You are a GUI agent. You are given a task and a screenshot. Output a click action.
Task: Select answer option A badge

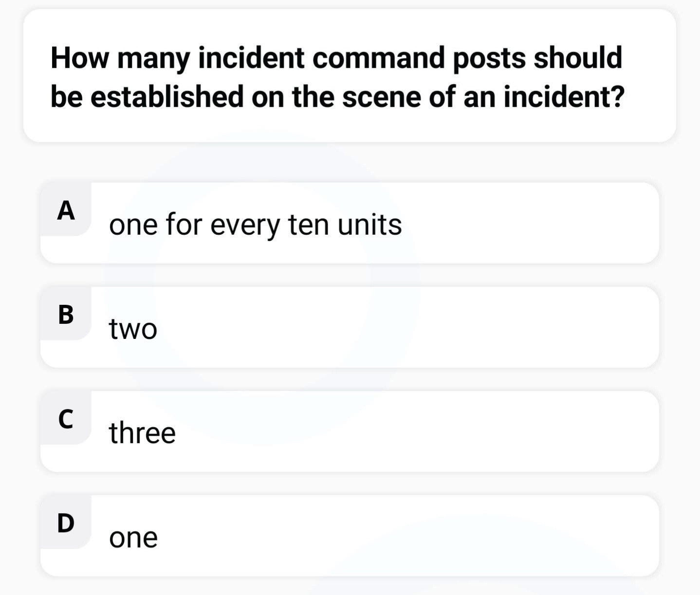(x=66, y=210)
